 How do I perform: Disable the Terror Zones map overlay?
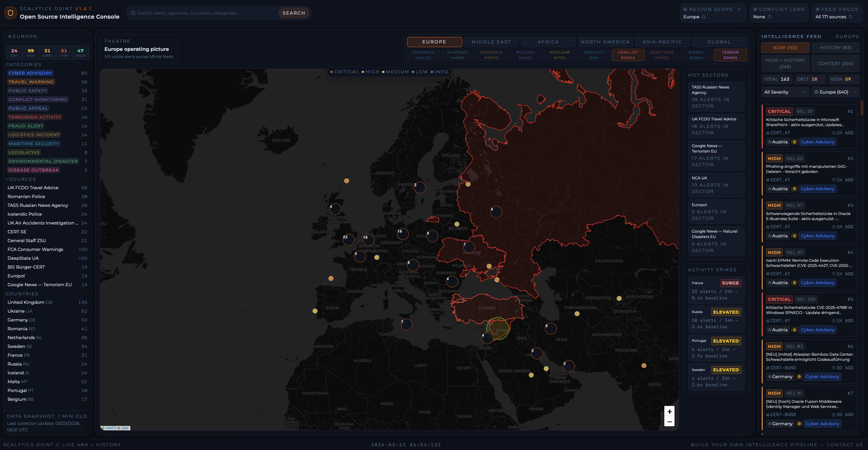(730, 55)
